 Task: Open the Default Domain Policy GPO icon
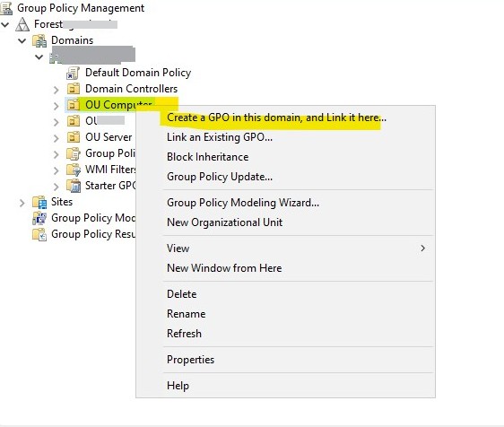73,73
